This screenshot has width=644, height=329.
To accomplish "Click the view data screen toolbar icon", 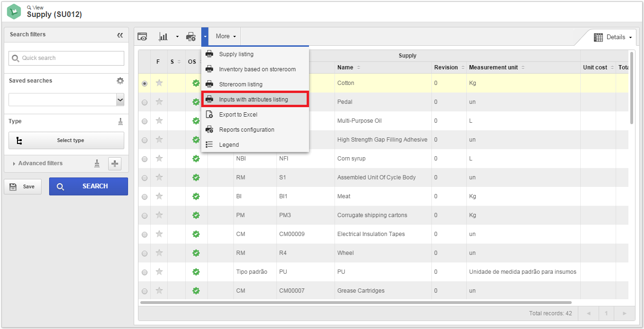I will pyautogui.click(x=142, y=36).
